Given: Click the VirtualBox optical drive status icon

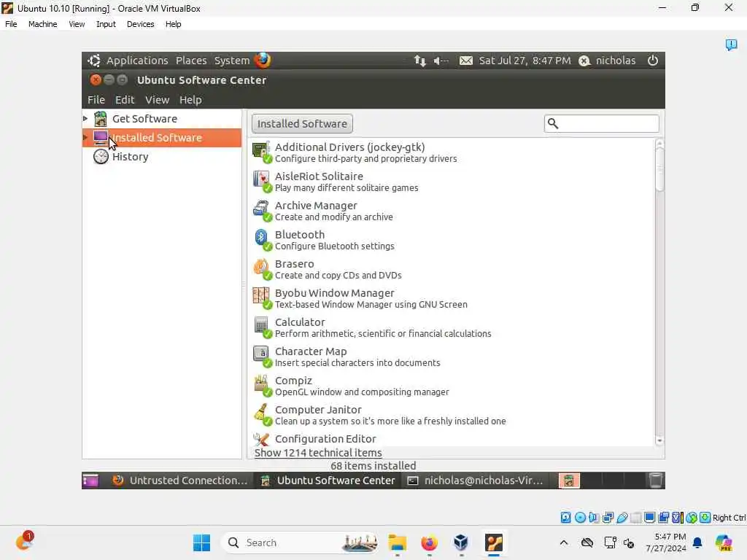Looking at the screenshot, I should point(580,518).
